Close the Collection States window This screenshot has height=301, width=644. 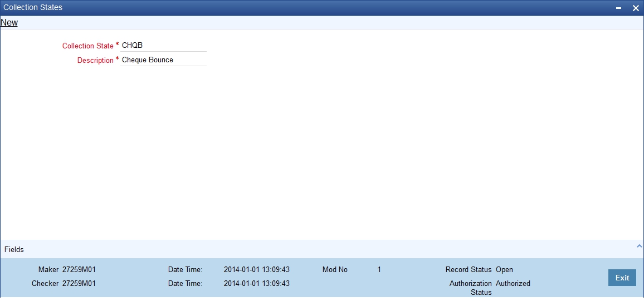(x=636, y=8)
